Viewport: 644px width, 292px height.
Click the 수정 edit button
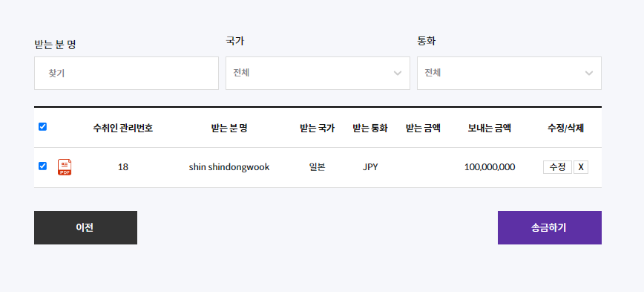tap(557, 167)
